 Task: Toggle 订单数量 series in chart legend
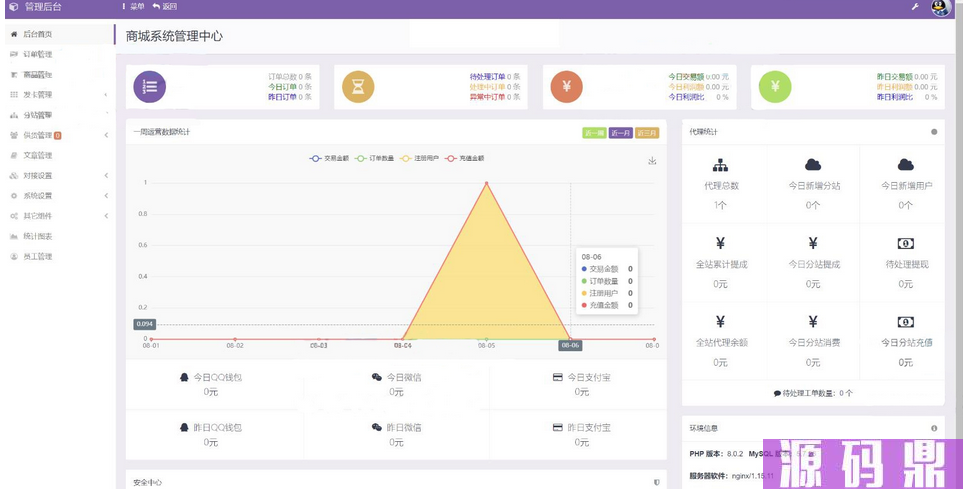click(x=374, y=158)
